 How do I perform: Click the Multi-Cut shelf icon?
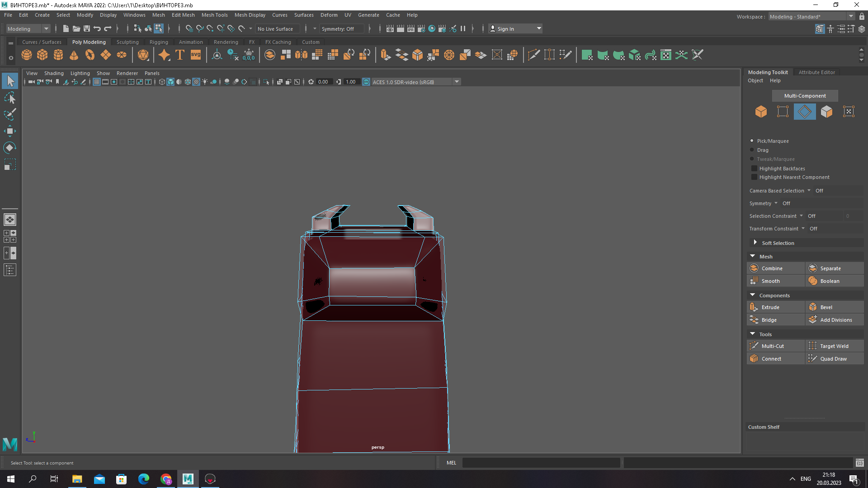pyautogui.click(x=533, y=55)
